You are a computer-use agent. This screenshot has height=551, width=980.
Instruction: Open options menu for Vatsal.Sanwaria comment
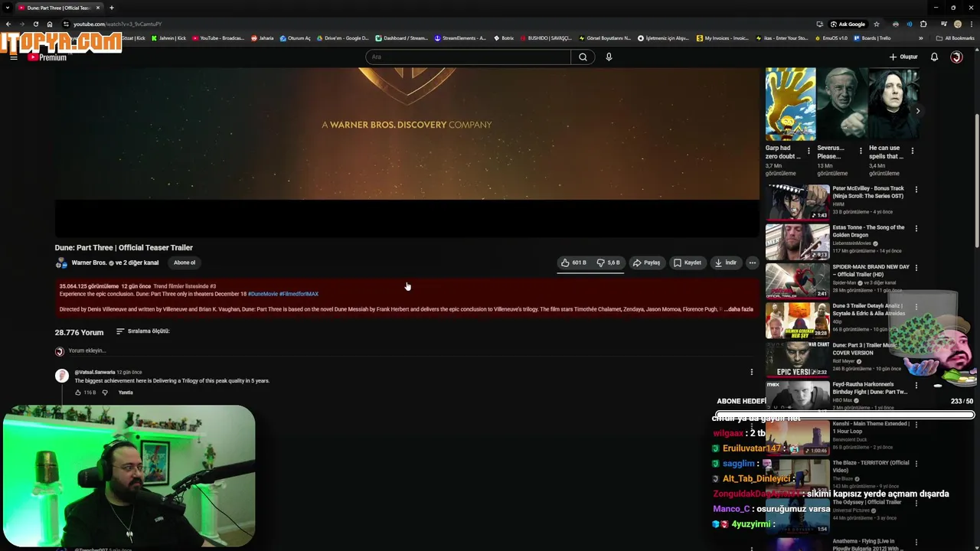pos(751,372)
